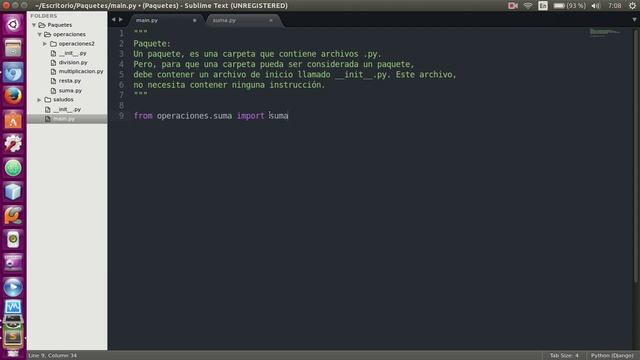Select the saludos folder name
Viewport: 640px width, 360px height.
click(63, 100)
